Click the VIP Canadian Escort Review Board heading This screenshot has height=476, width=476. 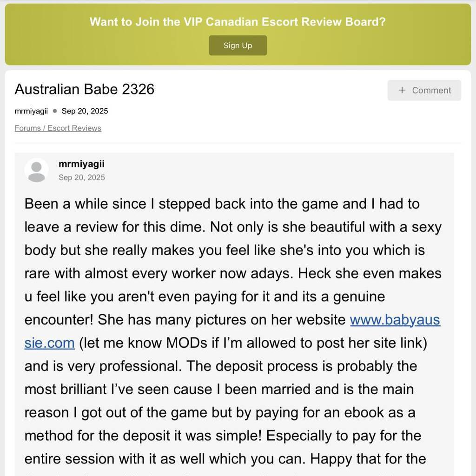(238, 22)
